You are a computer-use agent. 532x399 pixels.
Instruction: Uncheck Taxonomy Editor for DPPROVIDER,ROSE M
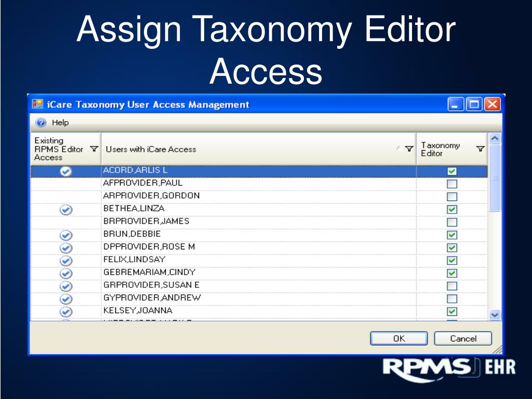tap(451, 248)
